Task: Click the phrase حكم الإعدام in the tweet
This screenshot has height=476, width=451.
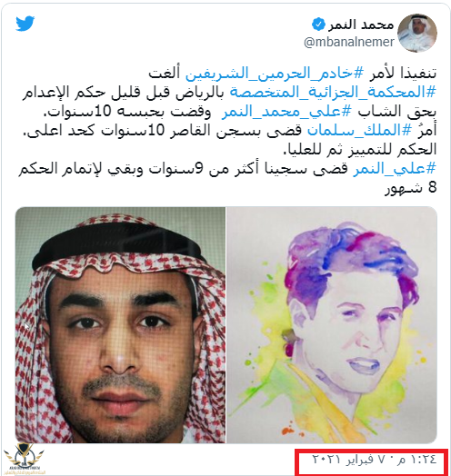Action: 53,93
